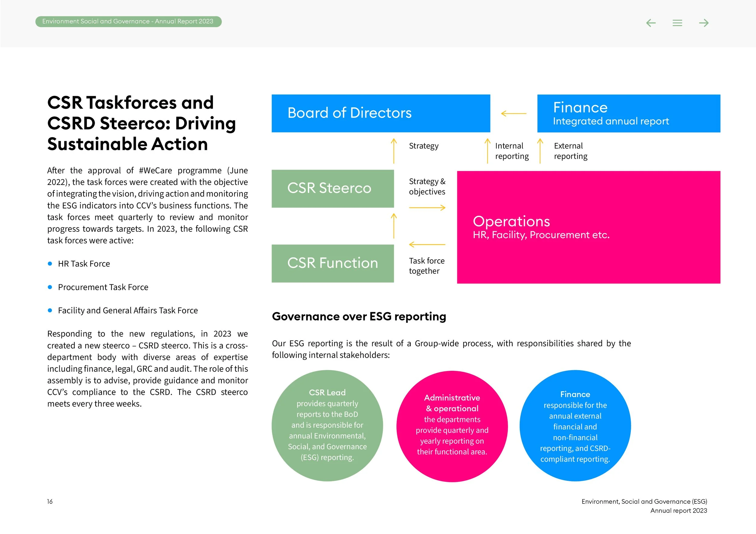Click the green CSR Steerco box
This screenshot has width=756, height=534.
point(333,189)
